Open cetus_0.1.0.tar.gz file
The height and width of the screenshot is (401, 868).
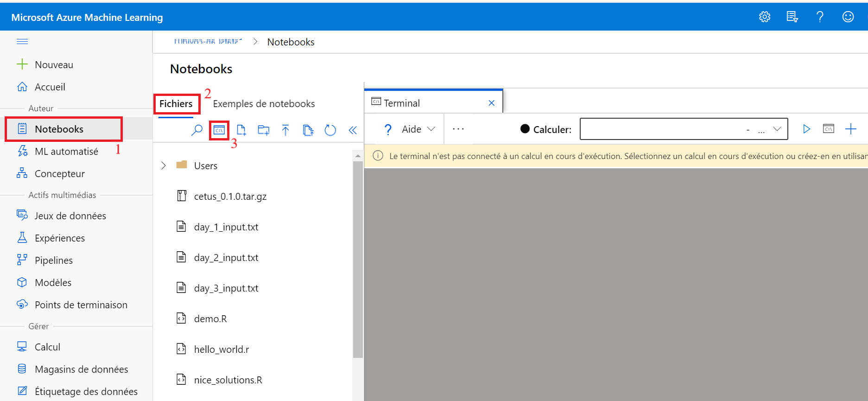click(222, 196)
